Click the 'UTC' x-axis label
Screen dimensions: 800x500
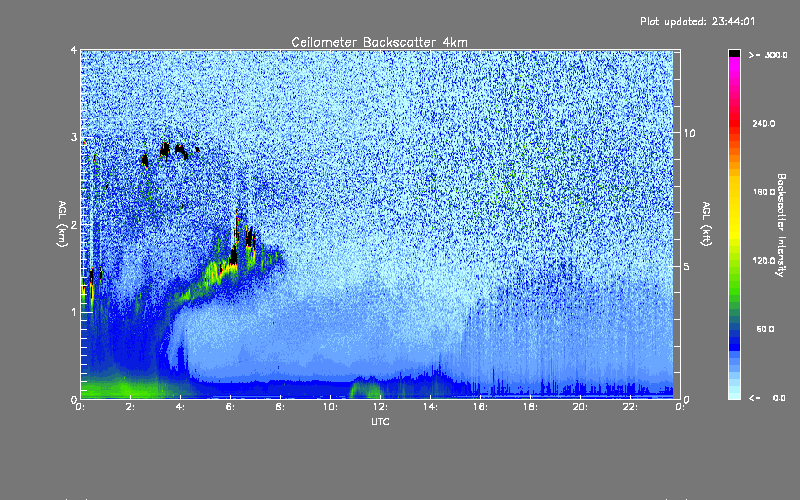pyautogui.click(x=380, y=421)
